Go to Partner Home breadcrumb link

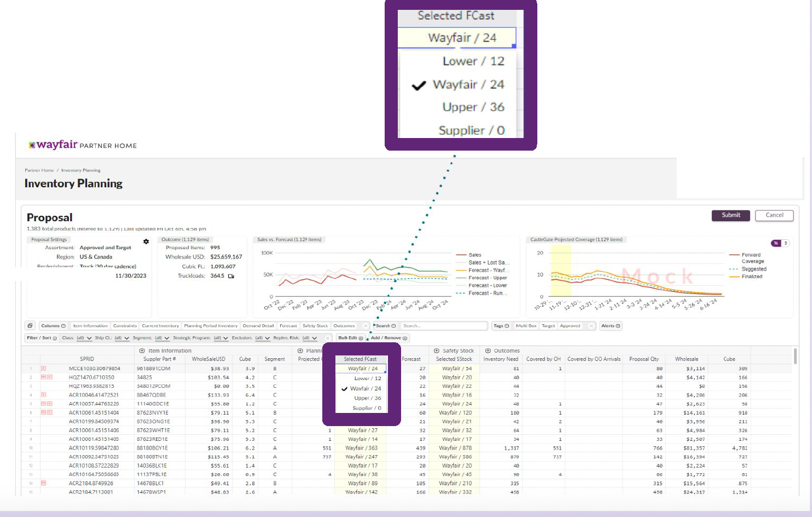coord(39,170)
